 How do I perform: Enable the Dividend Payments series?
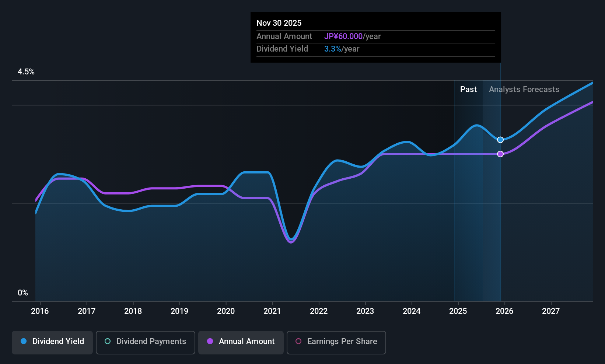click(x=146, y=343)
